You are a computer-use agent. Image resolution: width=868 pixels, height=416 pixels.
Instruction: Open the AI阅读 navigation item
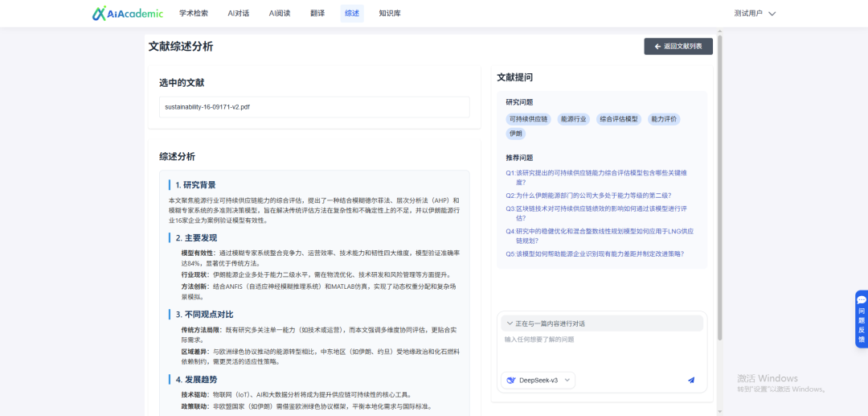pyautogui.click(x=280, y=14)
